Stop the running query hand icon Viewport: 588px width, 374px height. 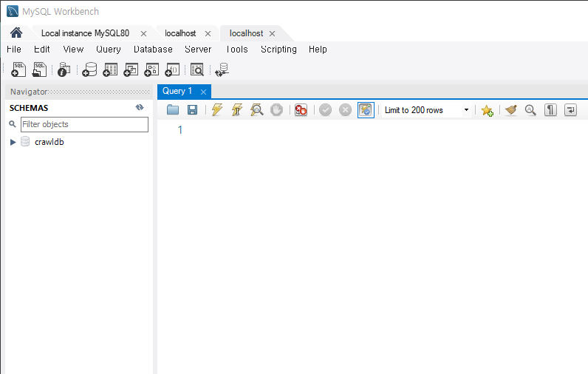tap(277, 110)
